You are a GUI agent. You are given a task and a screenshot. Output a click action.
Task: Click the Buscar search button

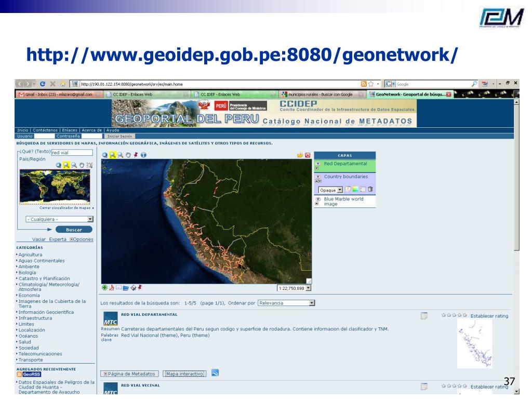(74, 230)
